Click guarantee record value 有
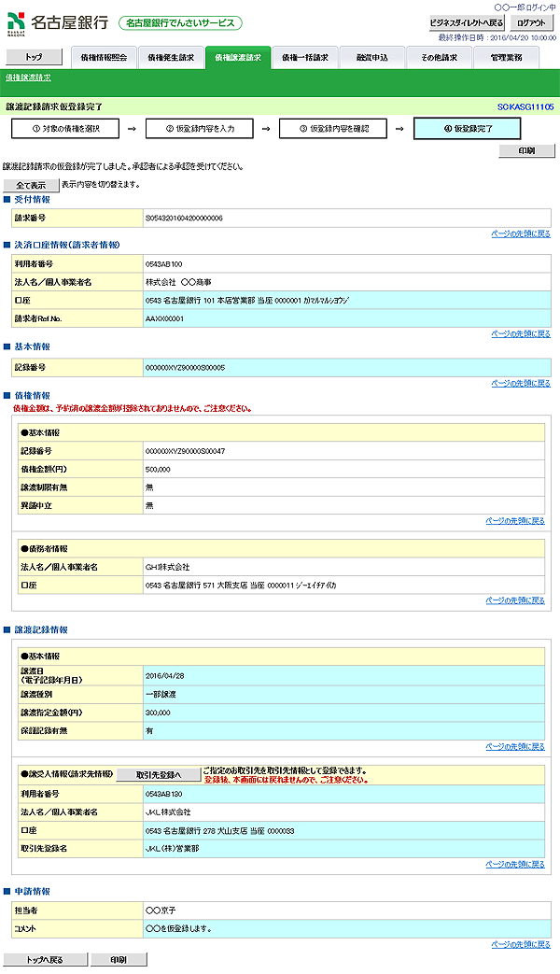 click(x=149, y=731)
